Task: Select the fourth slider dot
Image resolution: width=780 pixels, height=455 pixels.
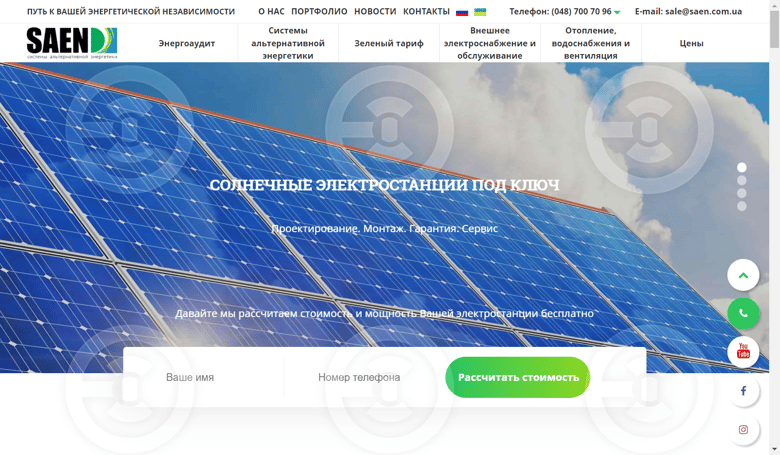Action: [x=742, y=206]
